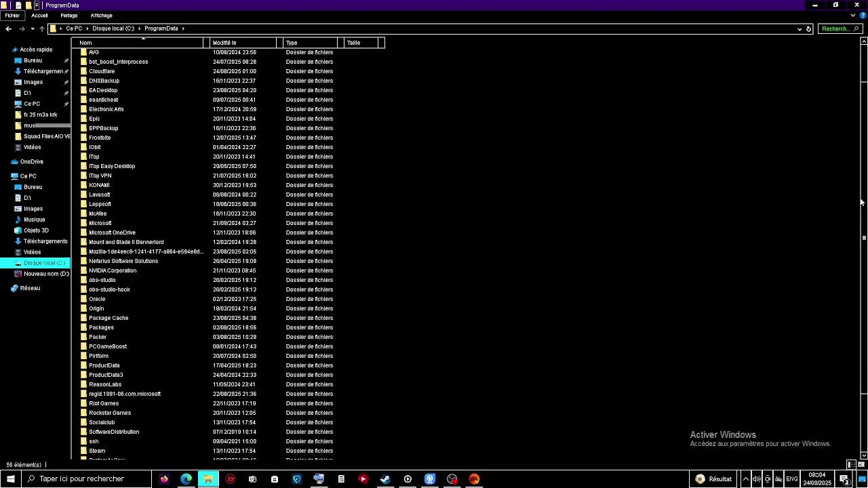Switch to details view layout icon
868x488 pixels.
851,464
